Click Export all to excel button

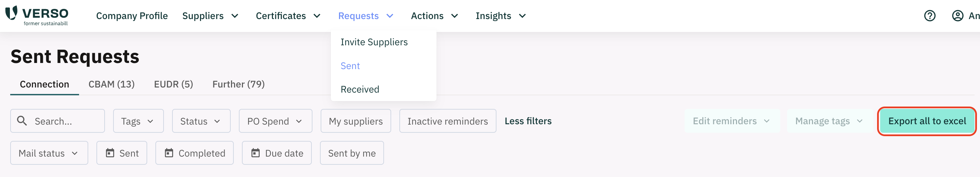927,121
